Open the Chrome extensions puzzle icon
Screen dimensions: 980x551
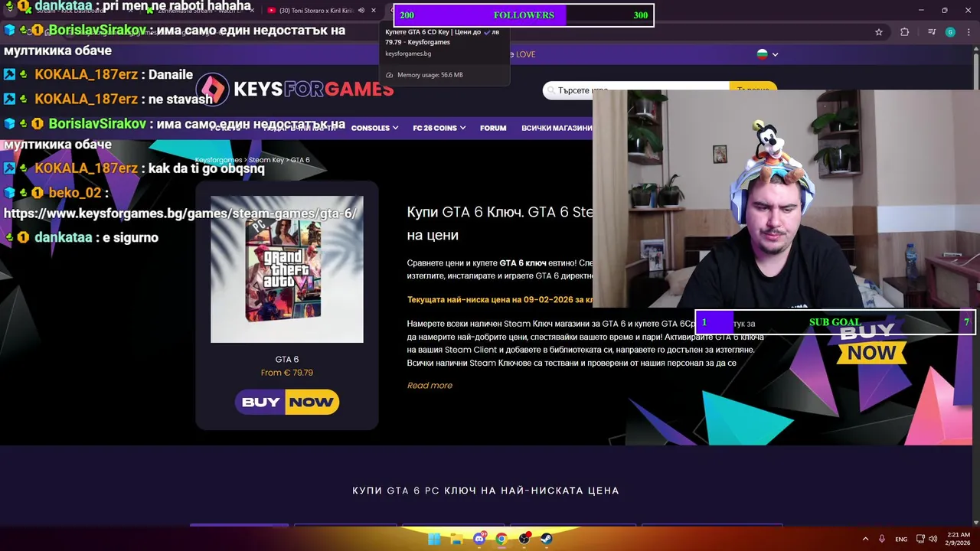tap(905, 32)
